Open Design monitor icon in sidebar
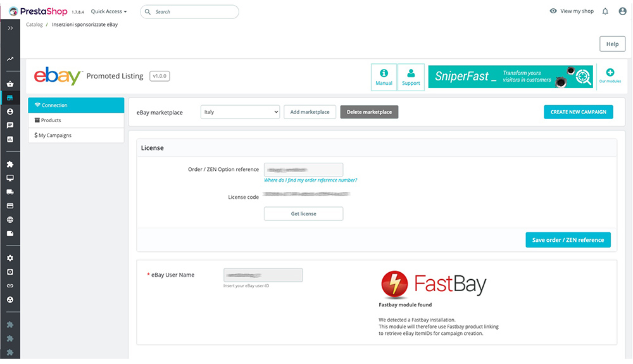This screenshot has height=364, width=633. [x=10, y=178]
